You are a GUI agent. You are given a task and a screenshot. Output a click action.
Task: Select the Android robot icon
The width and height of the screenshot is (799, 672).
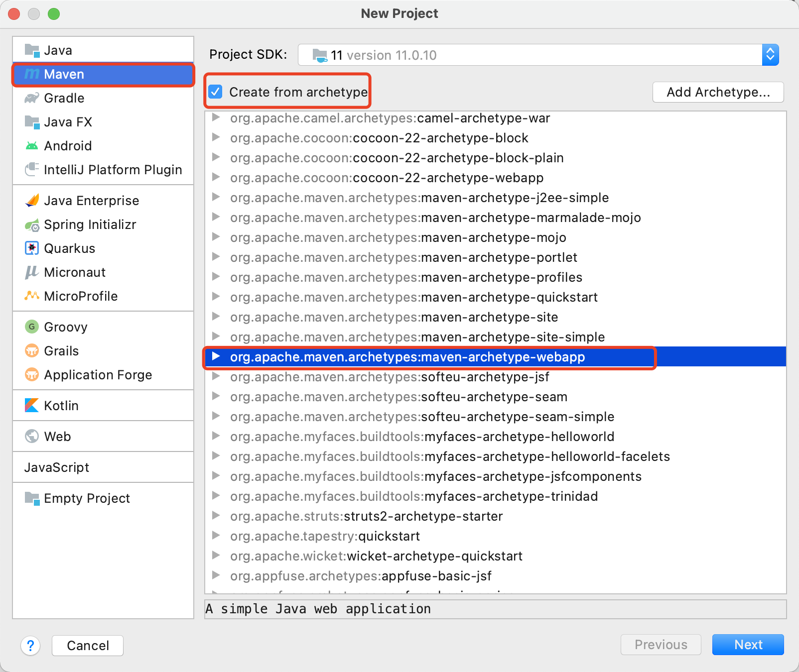31,145
